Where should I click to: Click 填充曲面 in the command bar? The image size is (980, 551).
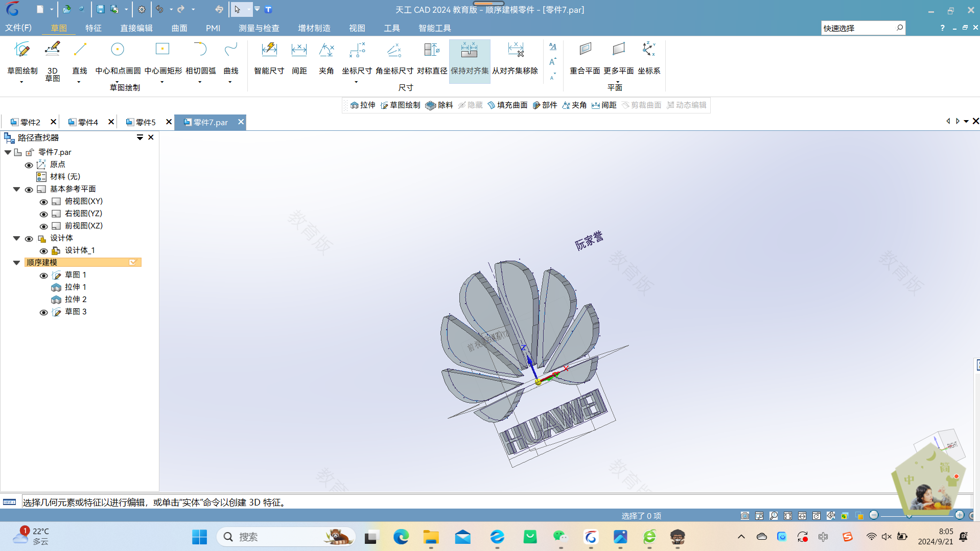[x=507, y=105]
